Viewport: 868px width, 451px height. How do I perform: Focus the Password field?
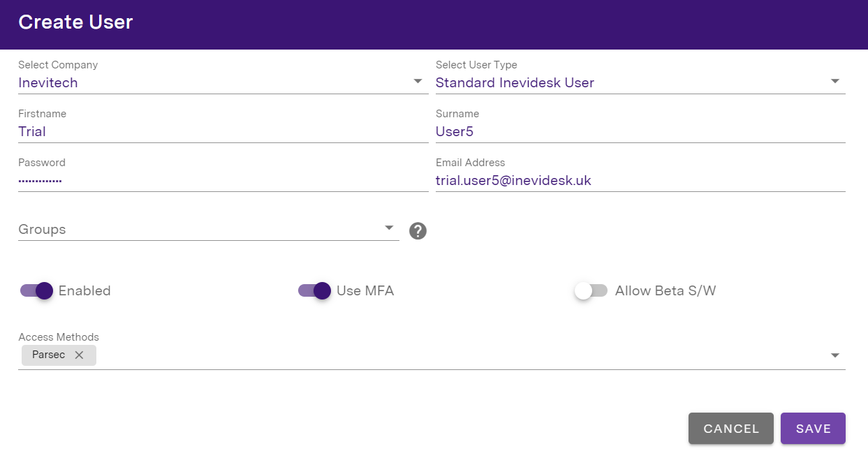tap(209, 180)
